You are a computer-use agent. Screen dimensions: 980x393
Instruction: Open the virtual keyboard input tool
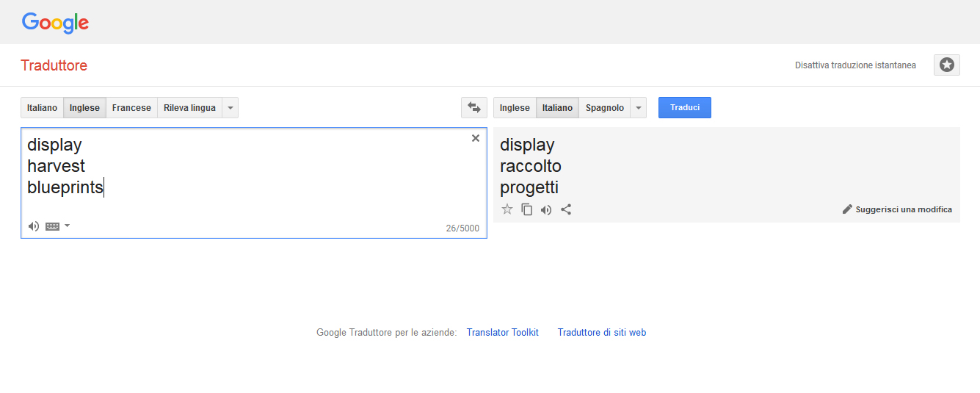[52, 226]
